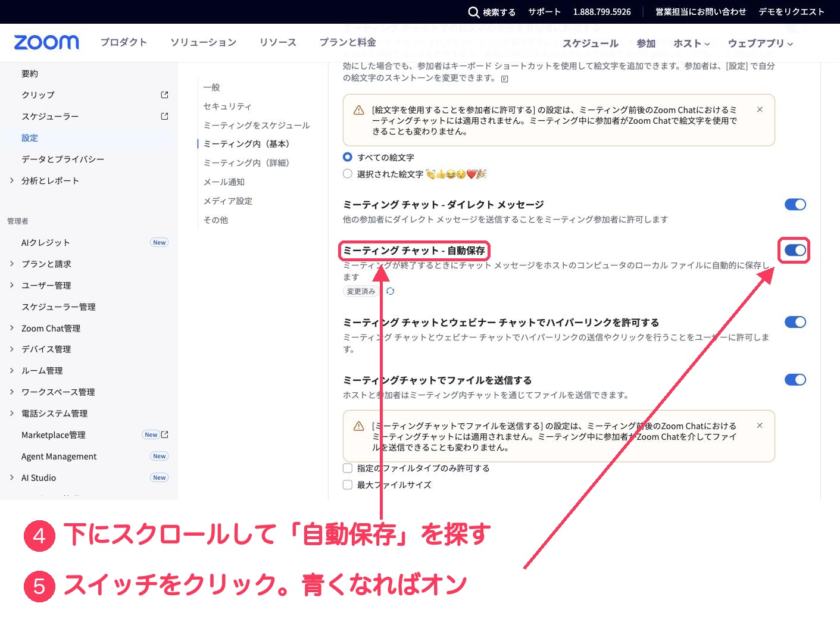Click the Zoom logo
This screenshot has height=619, width=840.
click(46, 42)
